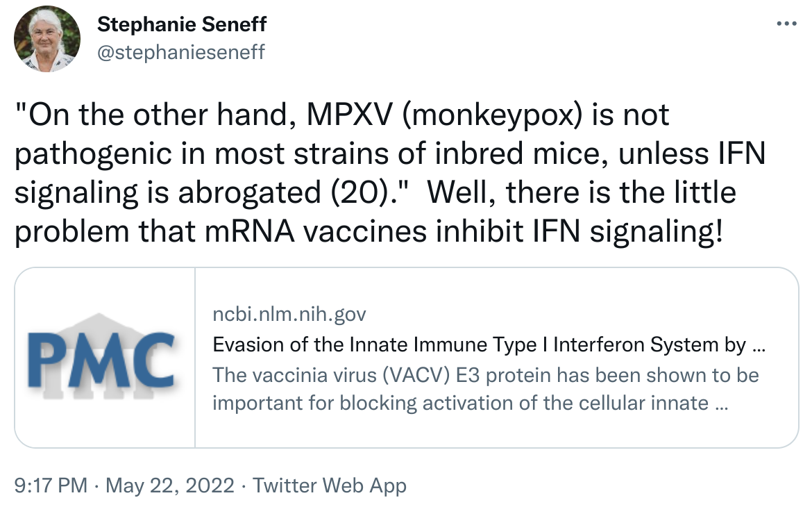Open the three-dot more options menu
The image size is (812, 507).
[786, 23]
